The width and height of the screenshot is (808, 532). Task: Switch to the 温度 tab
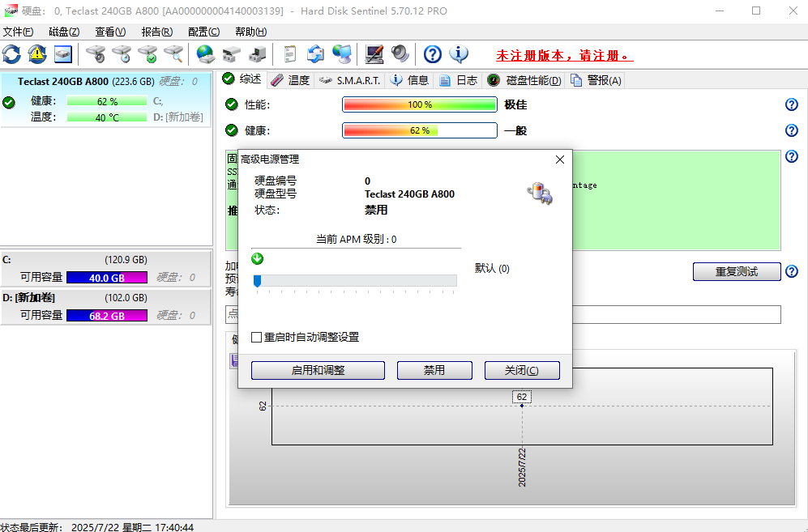(x=291, y=80)
